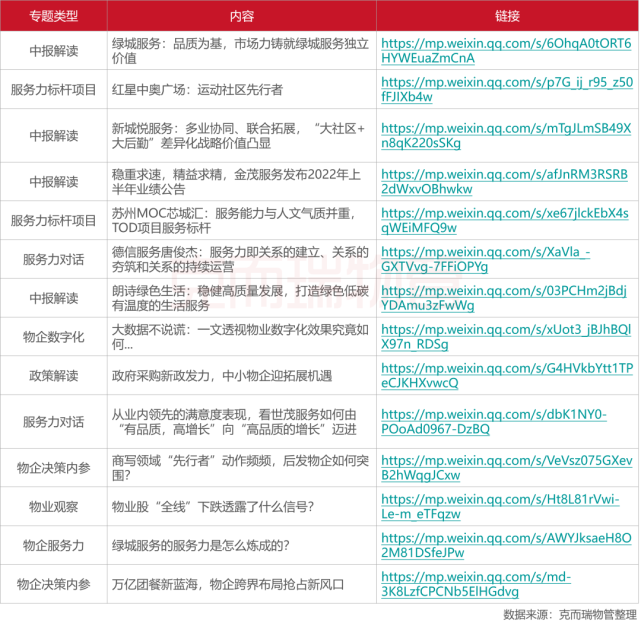Click 中报解读 in the 绿城服务 row
The height and width of the screenshot is (623, 641).
pyautogui.click(x=54, y=51)
